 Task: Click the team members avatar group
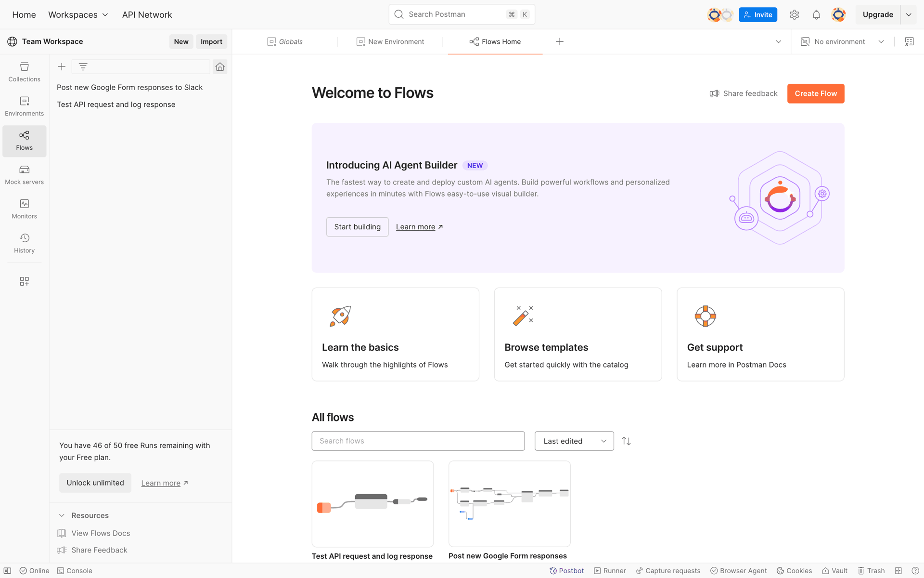(x=720, y=14)
